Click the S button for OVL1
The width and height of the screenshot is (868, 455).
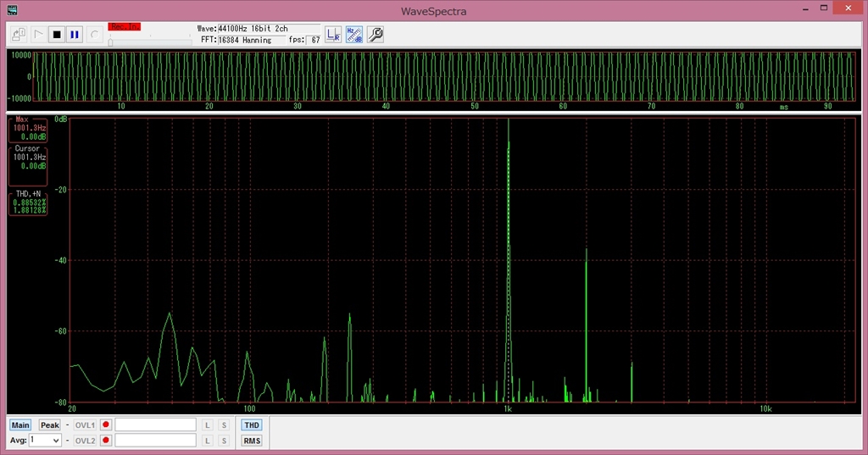224,425
